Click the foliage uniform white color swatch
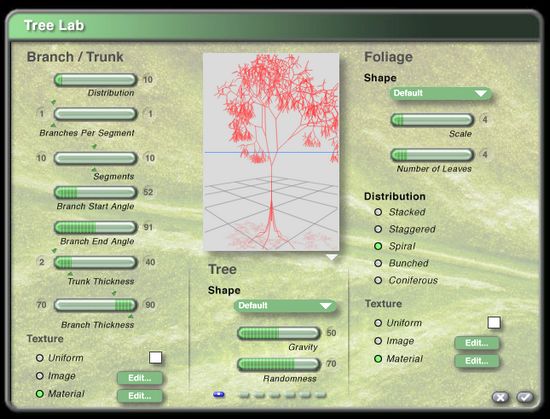The width and height of the screenshot is (550, 419). 494,323
